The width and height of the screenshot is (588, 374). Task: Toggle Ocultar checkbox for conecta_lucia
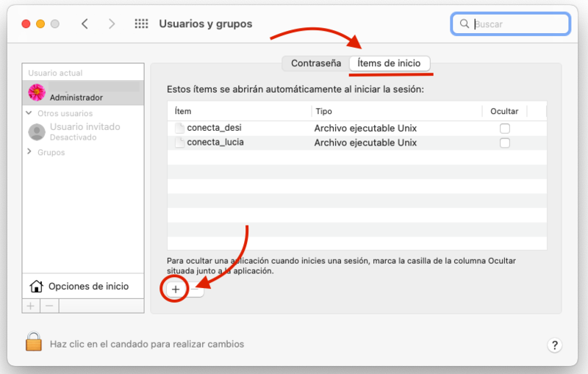(x=504, y=143)
